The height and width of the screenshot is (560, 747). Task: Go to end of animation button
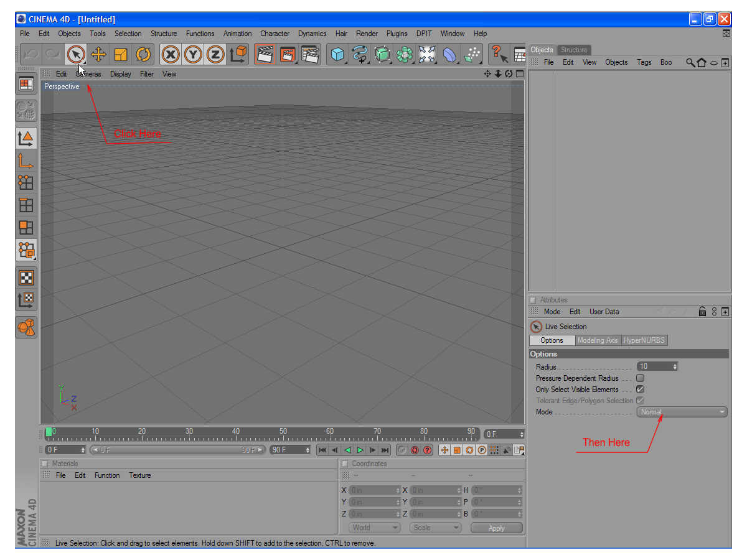[385, 450]
